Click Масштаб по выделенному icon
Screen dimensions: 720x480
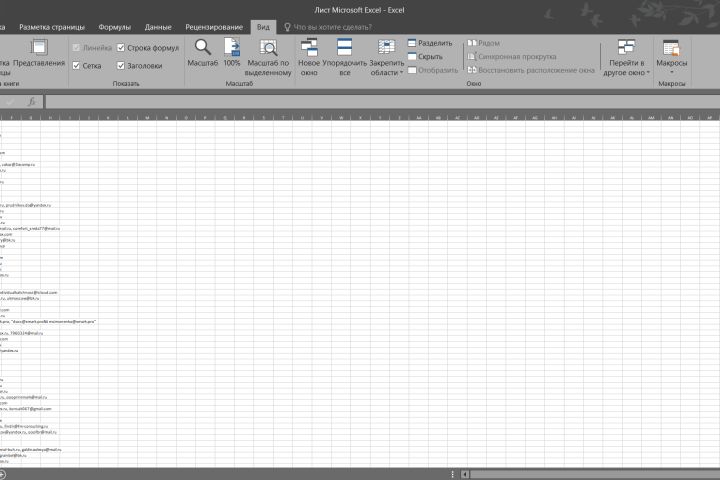(x=268, y=57)
